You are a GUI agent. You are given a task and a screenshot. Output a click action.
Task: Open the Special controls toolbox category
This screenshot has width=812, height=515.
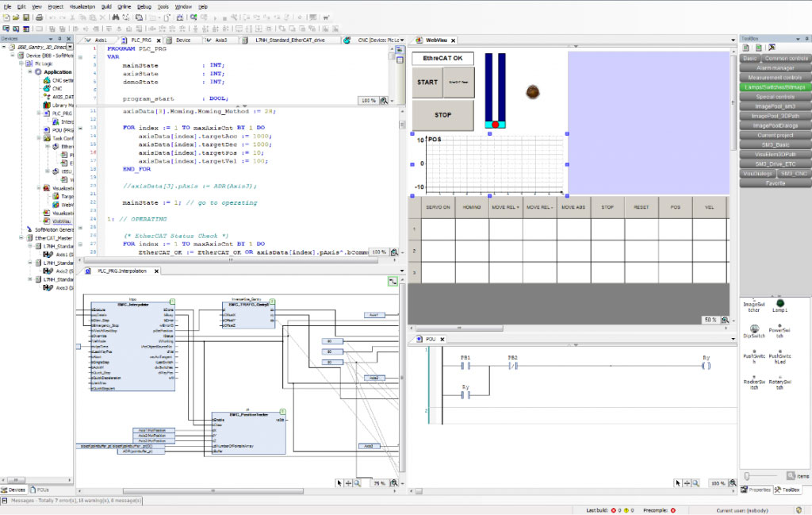click(776, 97)
